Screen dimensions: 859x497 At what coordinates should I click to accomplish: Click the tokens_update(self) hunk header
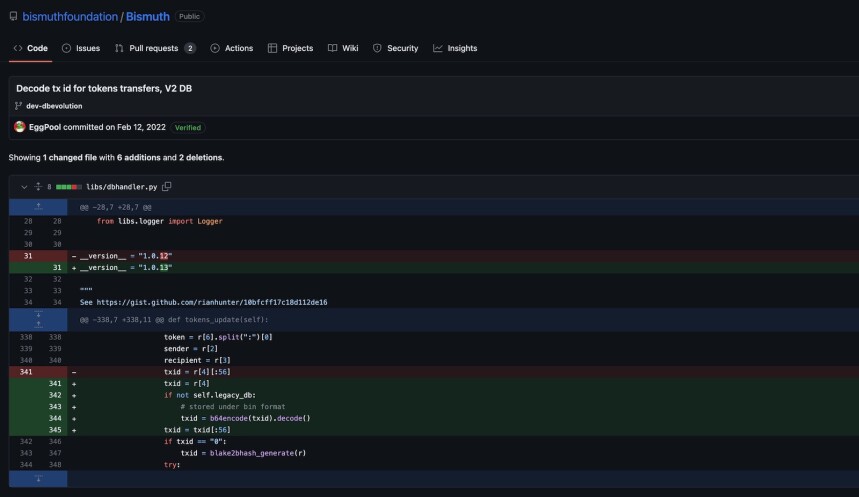[x=174, y=319]
